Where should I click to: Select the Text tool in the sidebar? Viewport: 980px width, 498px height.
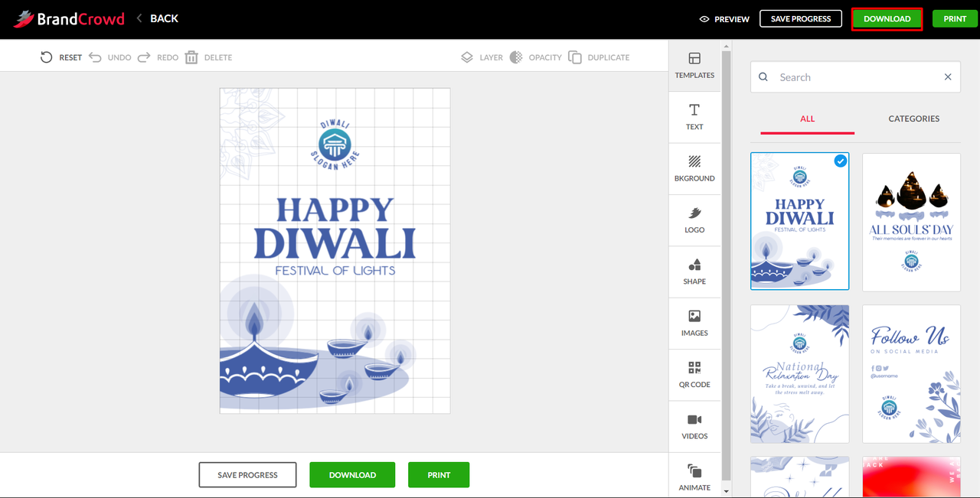694,117
